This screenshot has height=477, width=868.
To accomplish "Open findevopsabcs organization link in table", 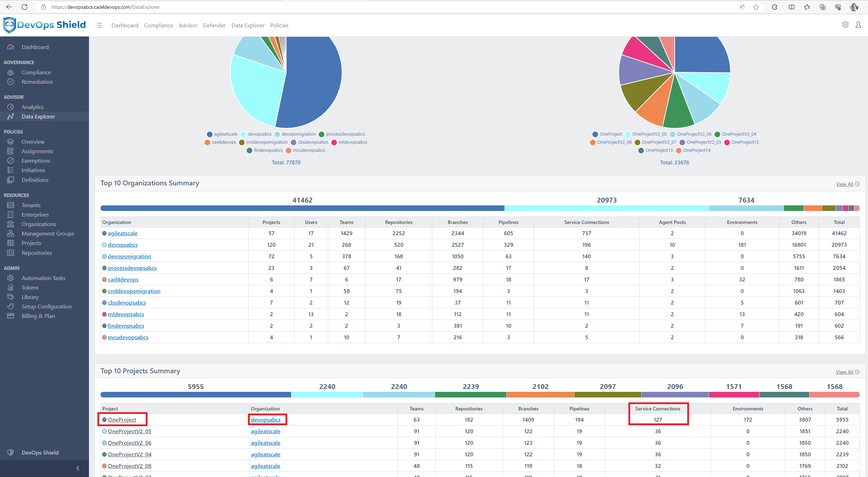I will (x=126, y=326).
